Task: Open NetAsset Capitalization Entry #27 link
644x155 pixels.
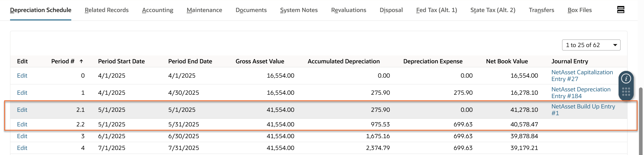Action: 582,76
